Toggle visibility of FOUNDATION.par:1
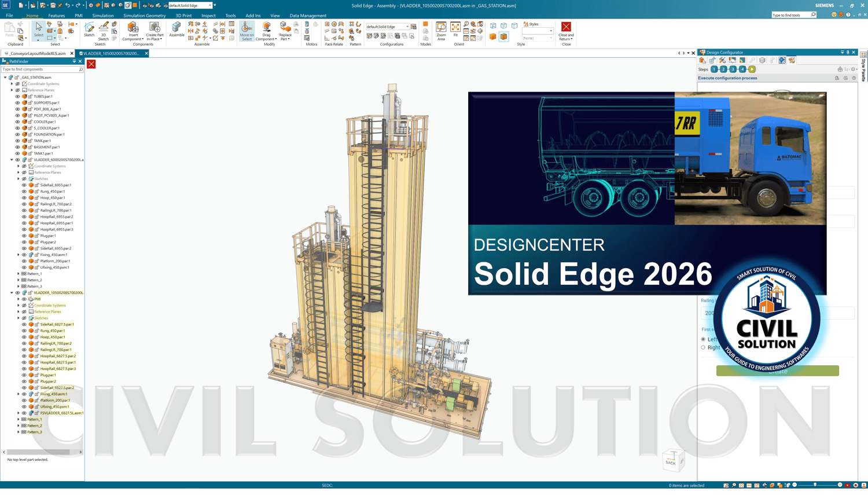The image size is (868, 495). pos(17,134)
